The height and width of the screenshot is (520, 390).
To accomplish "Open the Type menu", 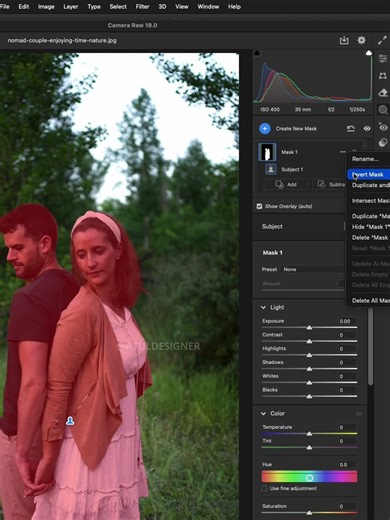I will point(94,7).
